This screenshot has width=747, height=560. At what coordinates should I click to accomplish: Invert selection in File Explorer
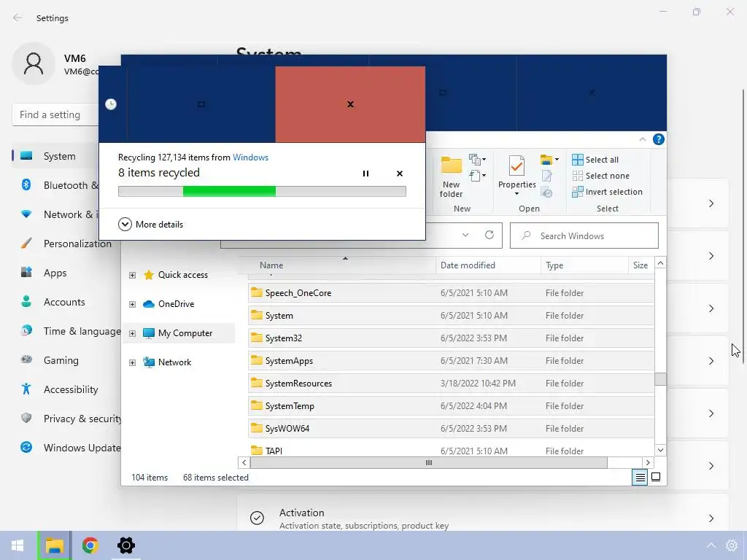[x=608, y=192]
